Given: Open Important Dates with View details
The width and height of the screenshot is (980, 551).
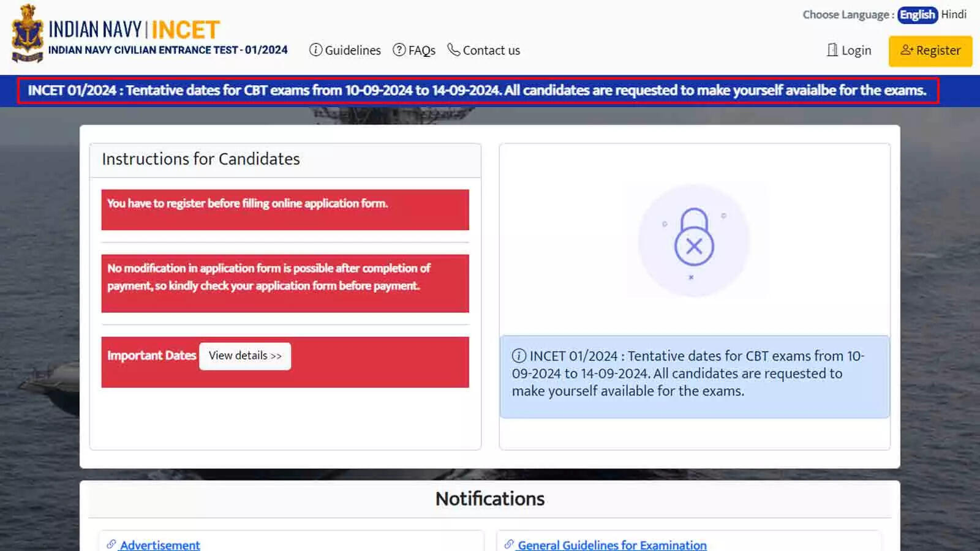Looking at the screenshot, I should [244, 356].
